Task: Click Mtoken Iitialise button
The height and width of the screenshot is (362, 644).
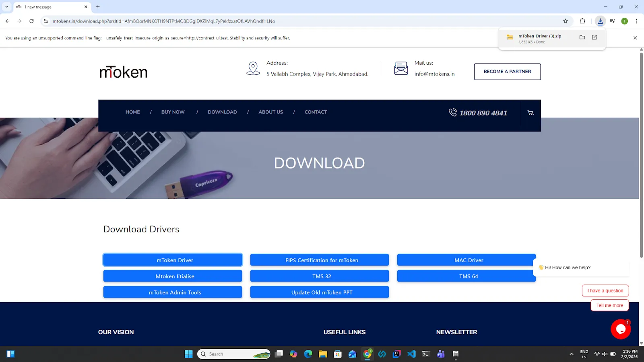Action: tap(173, 276)
